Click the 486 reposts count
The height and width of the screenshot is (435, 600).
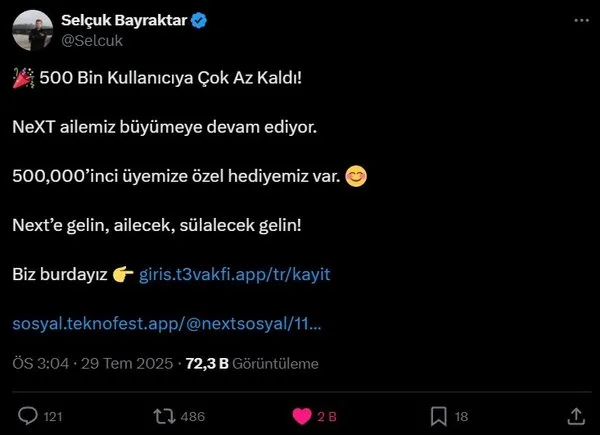[192, 417]
